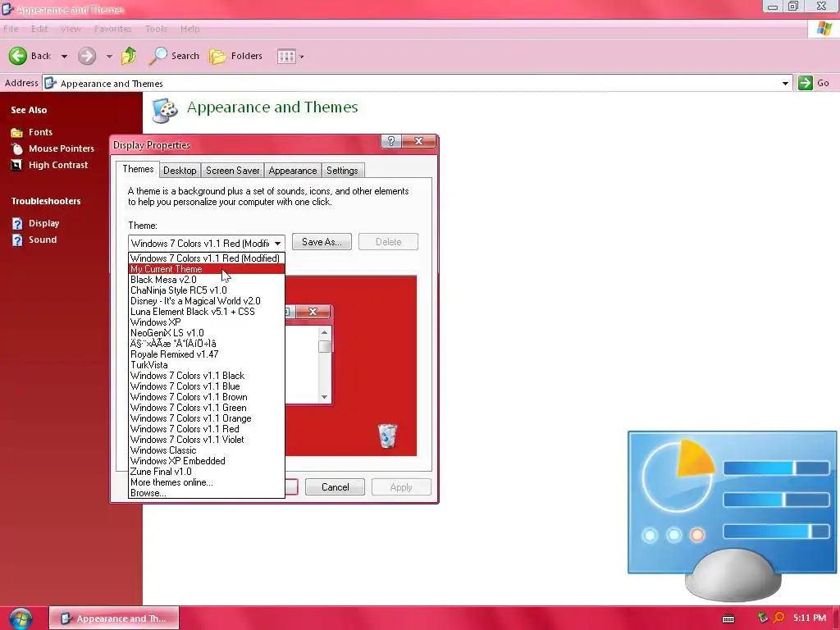The height and width of the screenshot is (630, 840).
Task: Switch to the Desktop tab
Action: [x=180, y=171]
